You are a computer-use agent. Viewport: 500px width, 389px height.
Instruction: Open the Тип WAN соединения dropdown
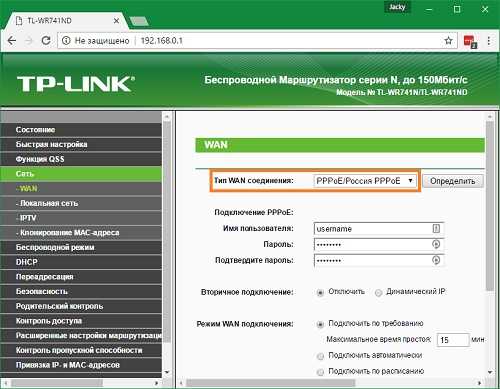click(365, 181)
